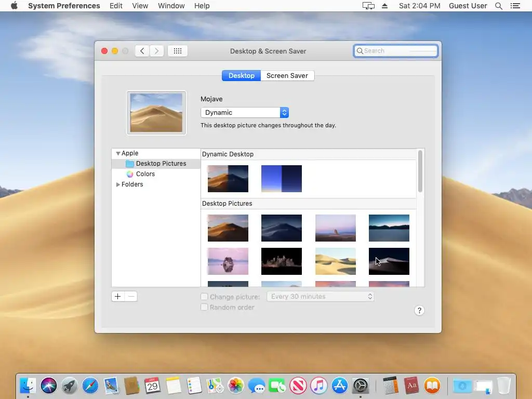This screenshot has height=399, width=532.
Task: Go forward with the right chevron button
Action: click(x=157, y=51)
